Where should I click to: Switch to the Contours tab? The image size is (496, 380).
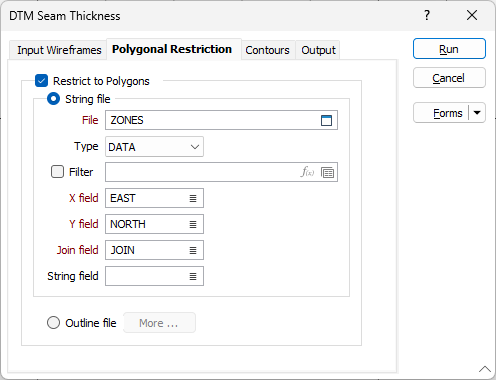click(268, 50)
